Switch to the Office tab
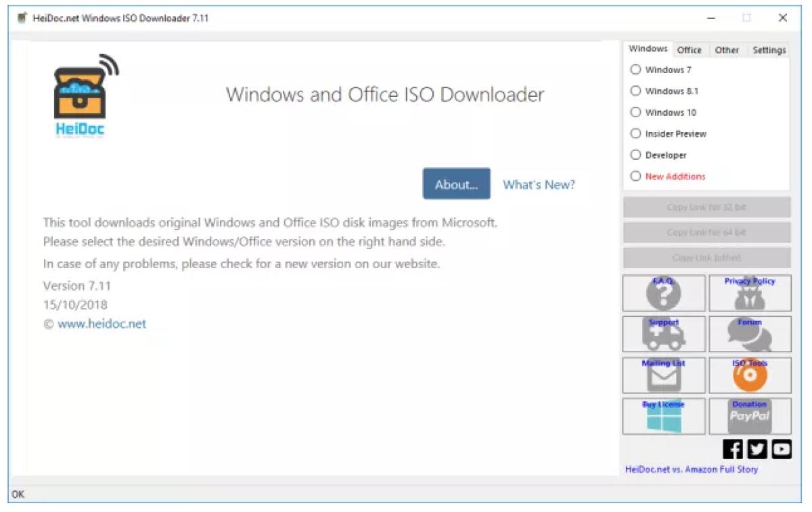 (x=689, y=49)
